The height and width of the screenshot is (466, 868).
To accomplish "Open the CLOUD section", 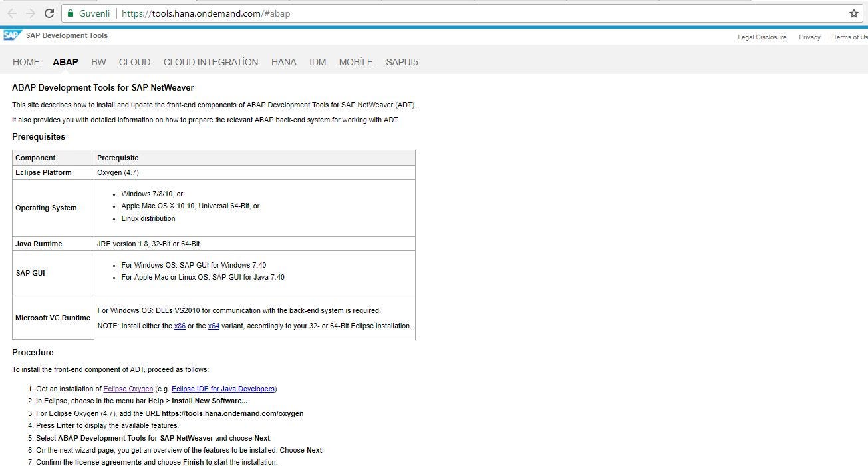I will click(x=134, y=62).
